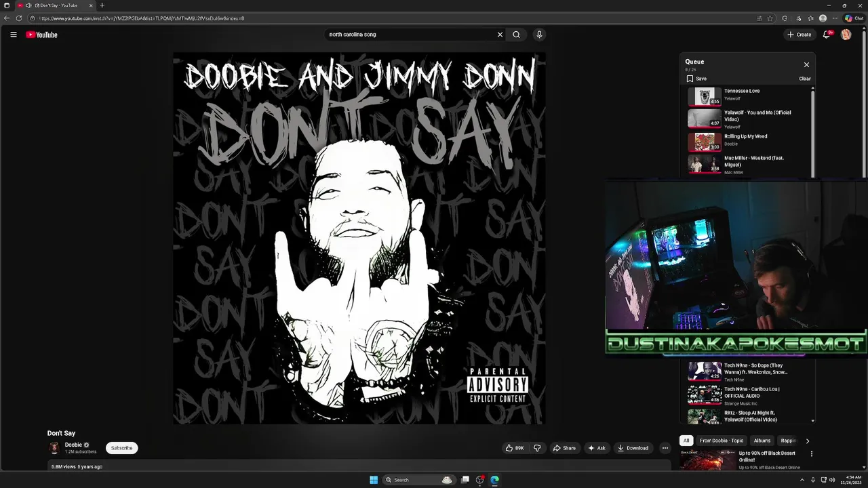Close the Queue panel

(x=806, y=64)
